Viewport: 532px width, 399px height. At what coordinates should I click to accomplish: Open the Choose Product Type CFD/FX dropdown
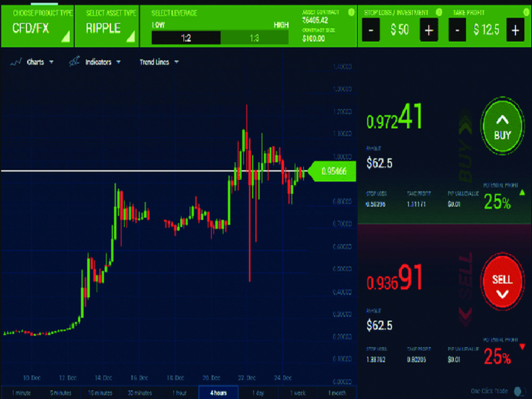[37, 27]
